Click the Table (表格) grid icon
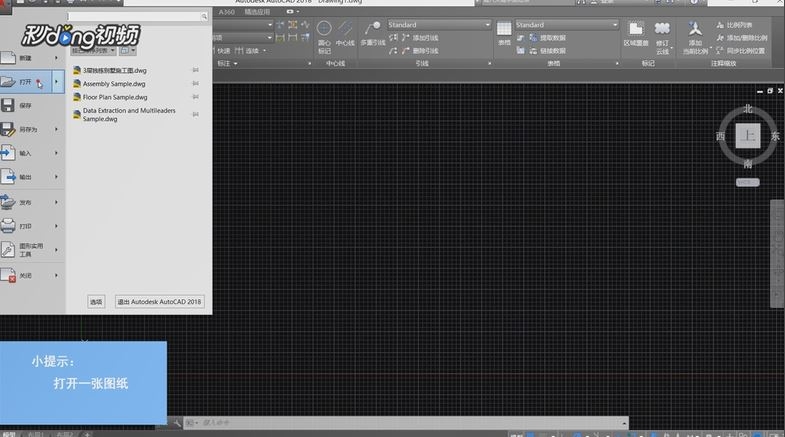Image resolution: width=785 pixels, height=437 pixels. pyautogui.click(x=504, y=29)
